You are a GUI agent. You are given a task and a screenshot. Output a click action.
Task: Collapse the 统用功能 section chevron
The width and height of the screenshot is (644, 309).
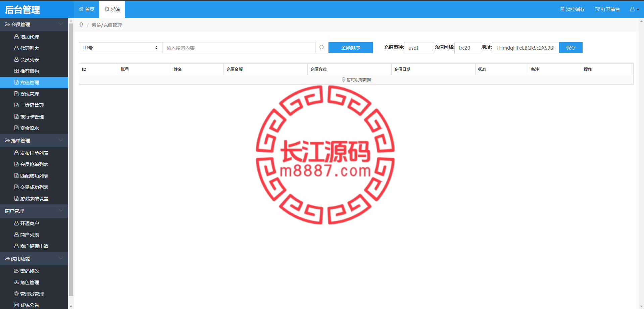click(61, 258)
